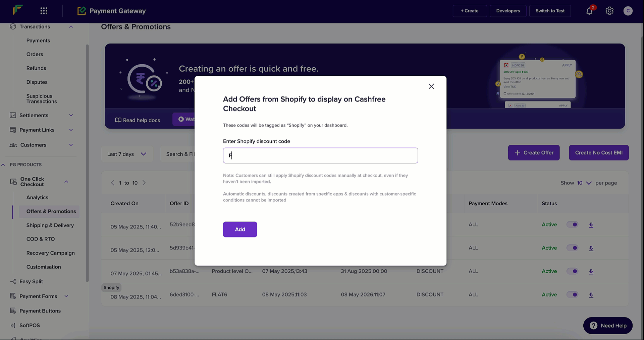644x340 pixels.
Task: Click the Read help docs link
Action: (138, 120)
